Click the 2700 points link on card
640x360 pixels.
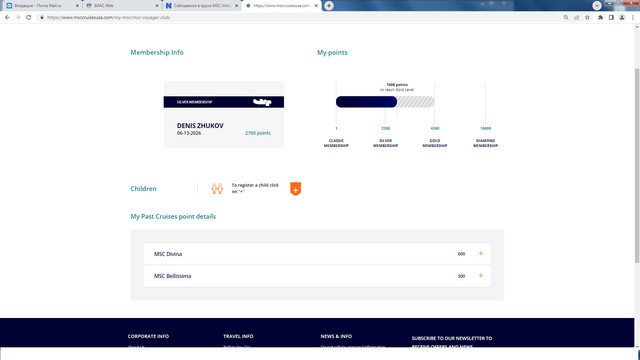(x=258, y=133)
